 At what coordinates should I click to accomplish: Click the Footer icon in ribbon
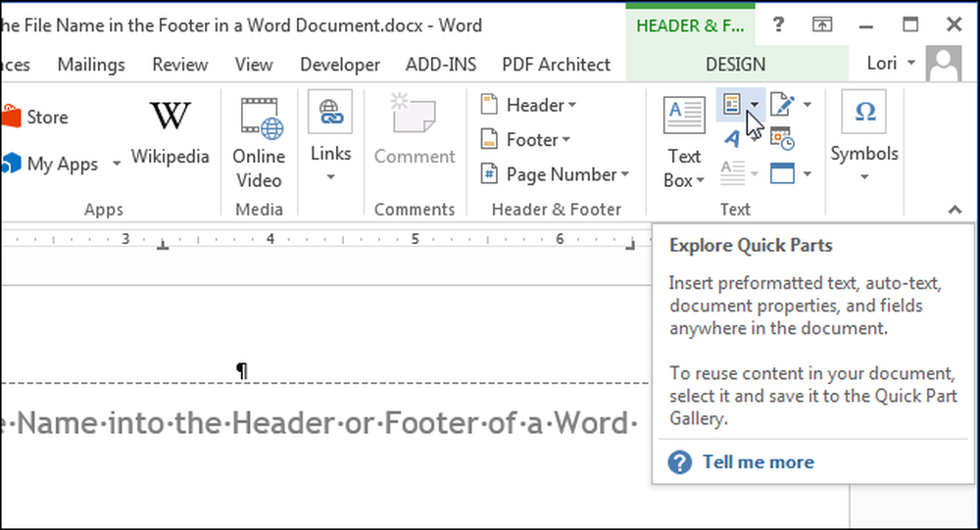(x=489, y=139)
